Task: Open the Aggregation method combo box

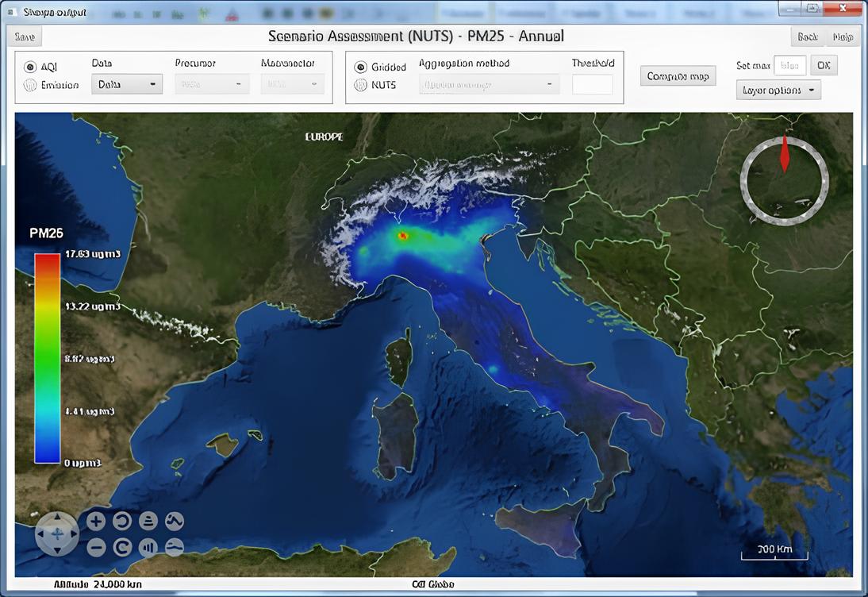Action: point(489,84)
